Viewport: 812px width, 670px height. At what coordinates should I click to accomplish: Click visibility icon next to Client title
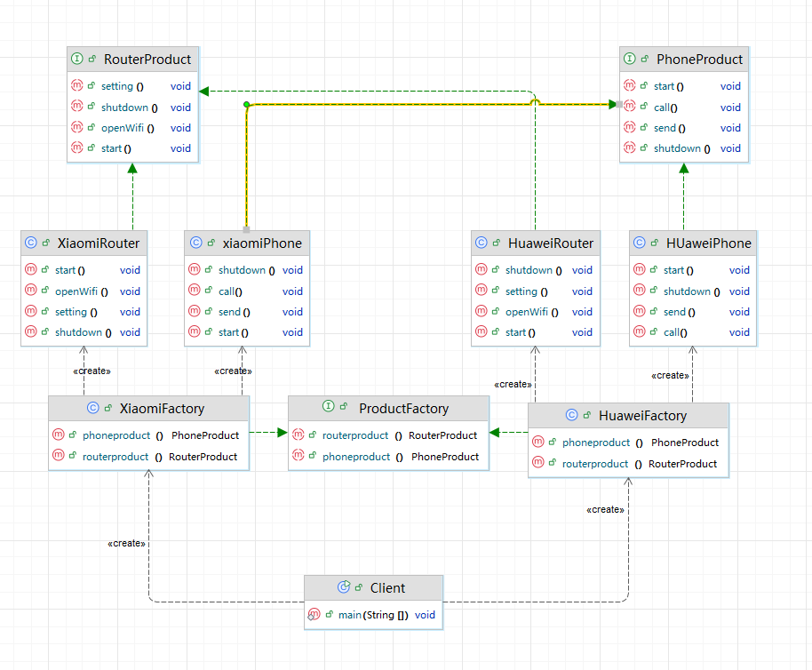(x=358, y=587)
